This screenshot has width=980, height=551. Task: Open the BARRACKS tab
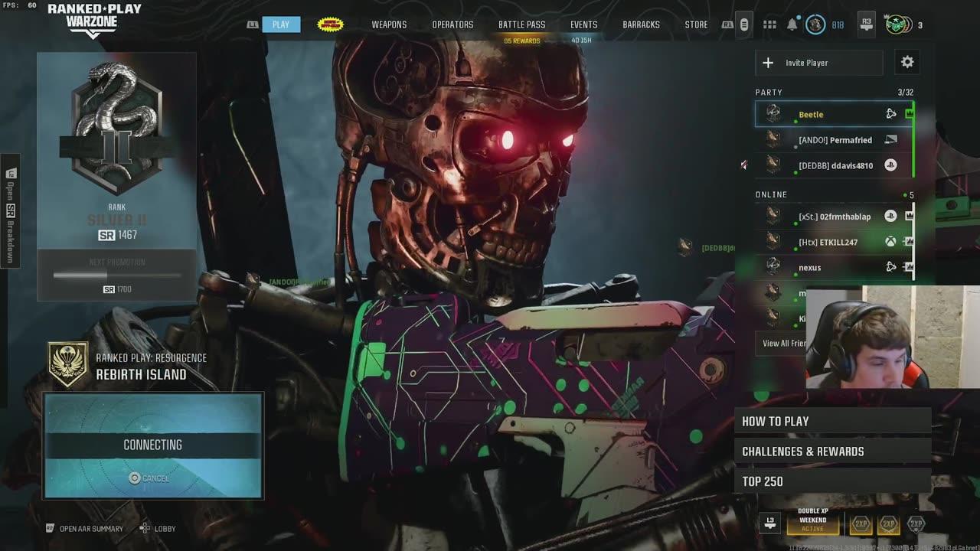click(x=641, y=24)
